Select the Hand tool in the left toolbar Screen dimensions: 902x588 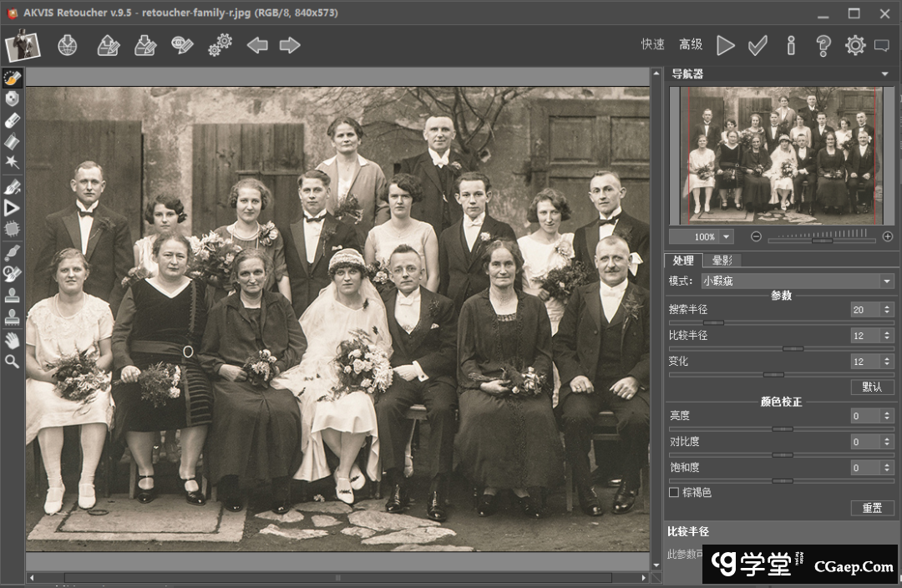pos(12,340)
